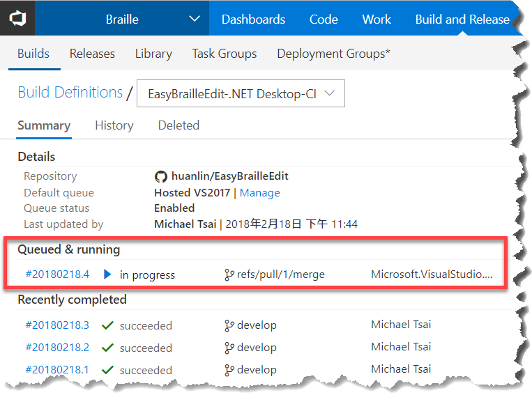Select the Summary tab
The height and width of the screenshot is (395, 532).
point(44,125)
